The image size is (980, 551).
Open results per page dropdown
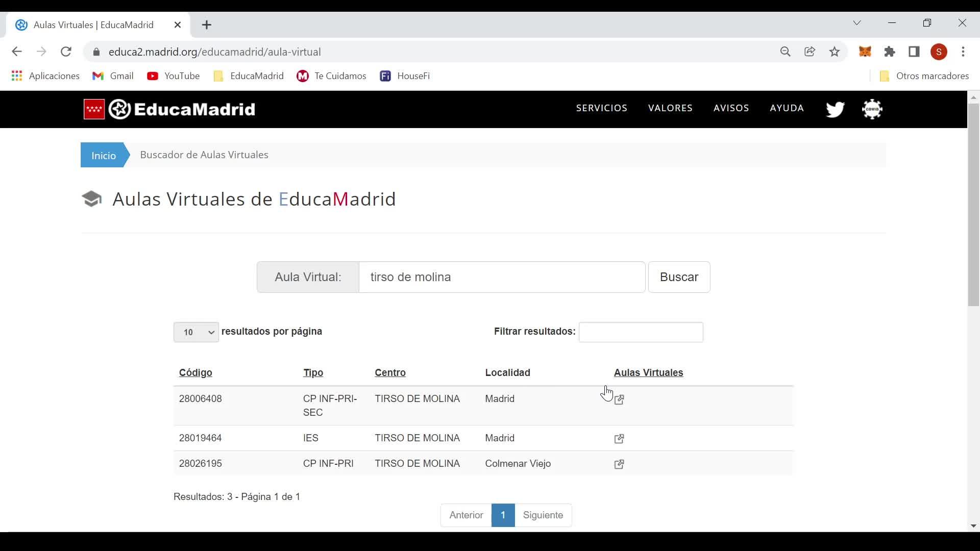pyautogui.click(x=196, y=333)
